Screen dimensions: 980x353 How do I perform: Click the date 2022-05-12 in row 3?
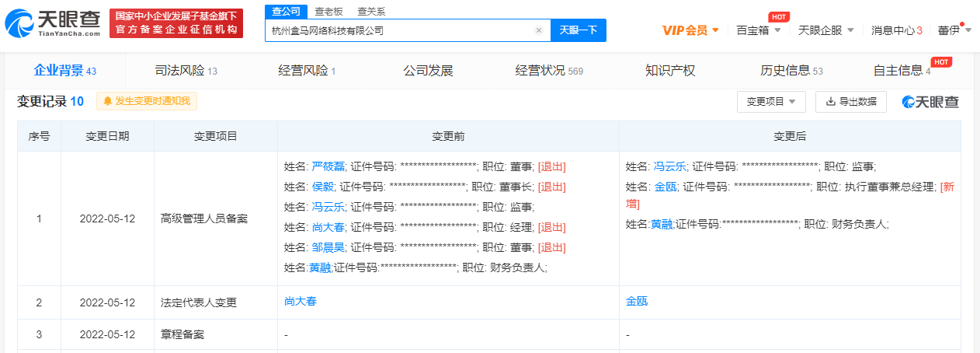107,334
